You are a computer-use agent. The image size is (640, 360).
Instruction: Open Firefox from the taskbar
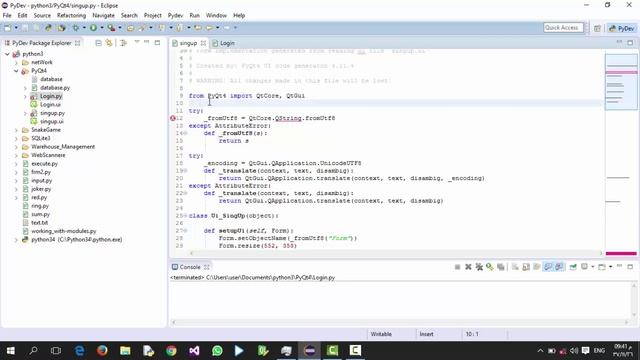[x=102, y=350]
